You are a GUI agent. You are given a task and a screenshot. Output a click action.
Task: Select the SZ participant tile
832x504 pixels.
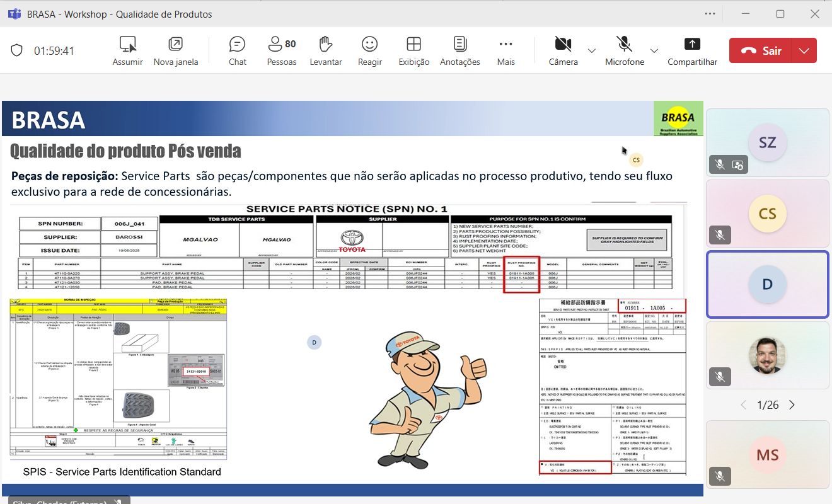767,142
